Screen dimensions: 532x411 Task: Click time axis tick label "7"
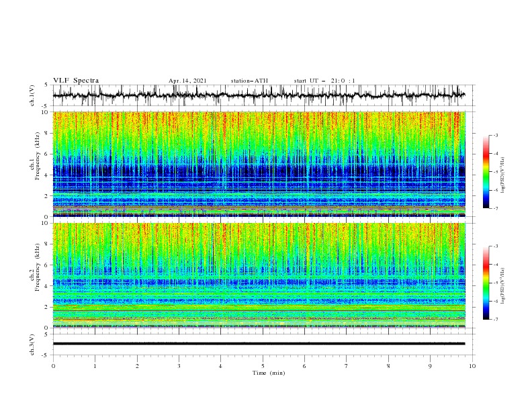pyautogui.click(x=347, y=366)
